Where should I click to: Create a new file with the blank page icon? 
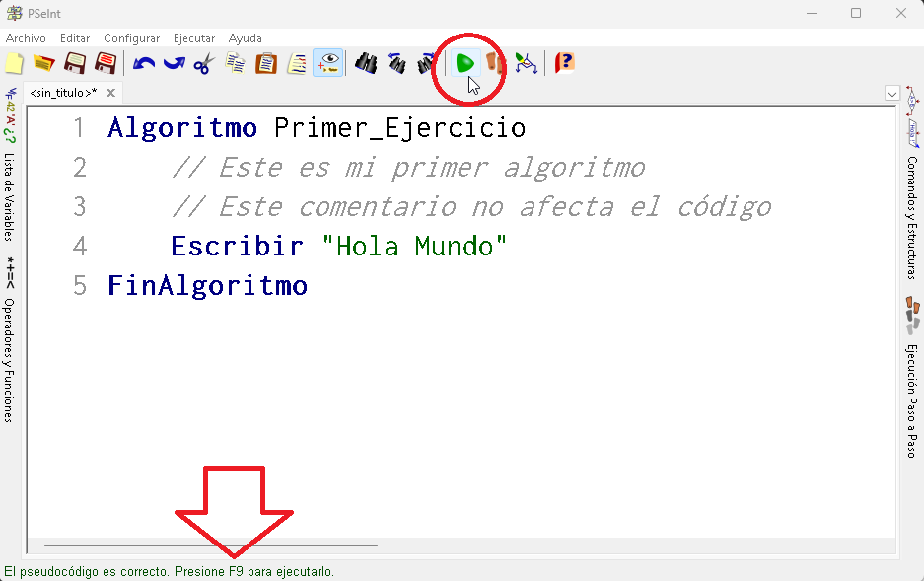click(x=14, y=63)
